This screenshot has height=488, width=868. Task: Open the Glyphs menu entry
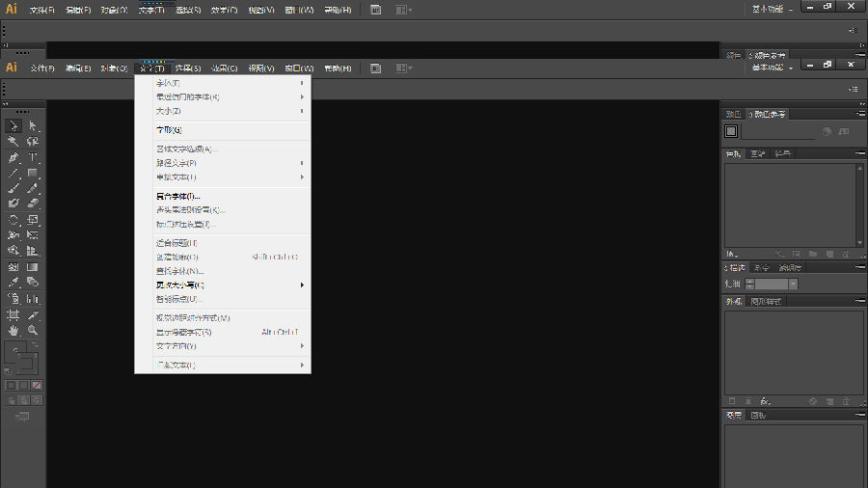169,129
